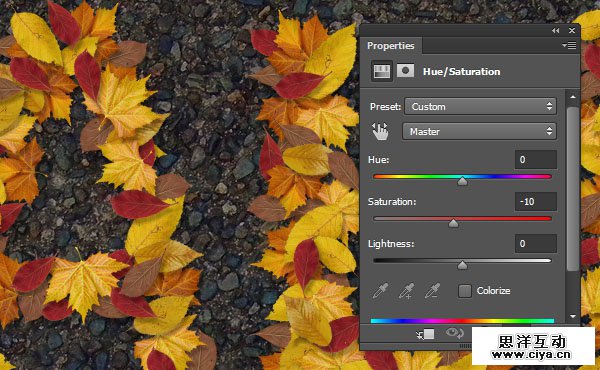Select the Hue/Saturation adjustment icon

[382, 71]
